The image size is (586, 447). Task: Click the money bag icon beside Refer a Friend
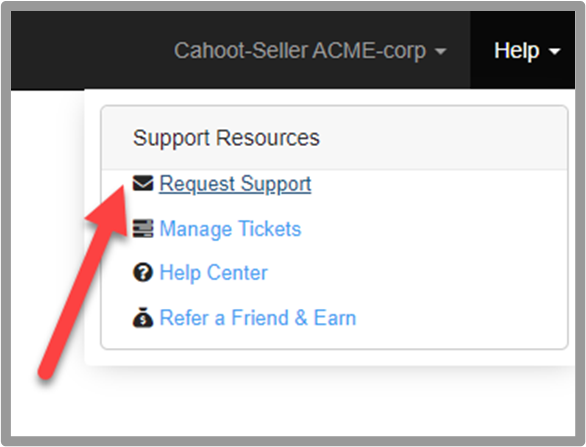point(143,317)
